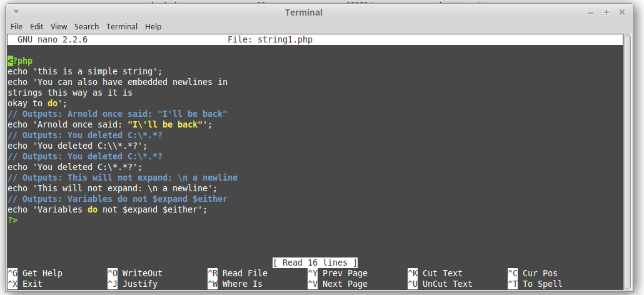
Task: Click the echo 'This will not expand' line
Action: pyautogui.click(x=113, y=188)
